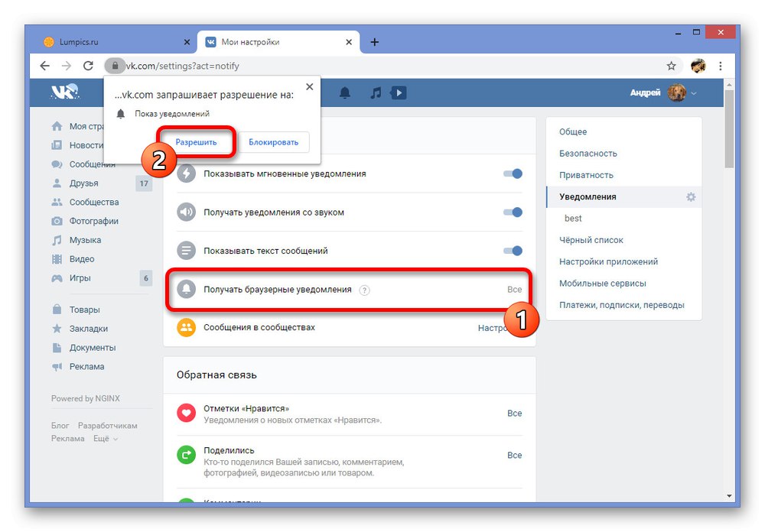The height and width of the screenshot is (532, 765).
Task: Go to Товары in left sidebar
Action: 84,310
